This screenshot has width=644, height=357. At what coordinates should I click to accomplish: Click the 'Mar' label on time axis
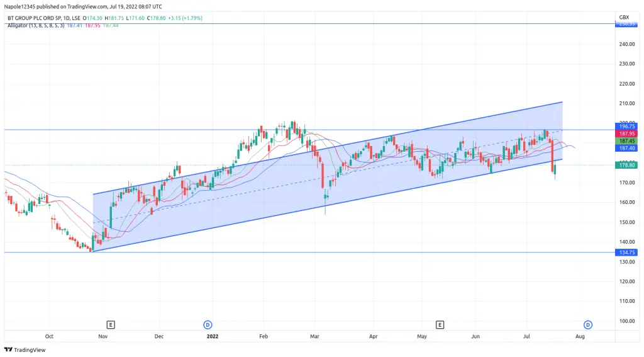(x=314, y=336)
